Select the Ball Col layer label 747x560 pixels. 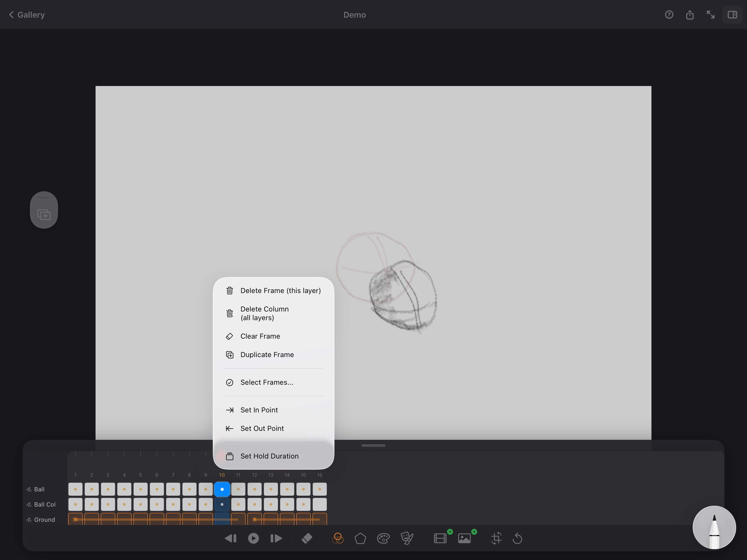tap(45, 505)
